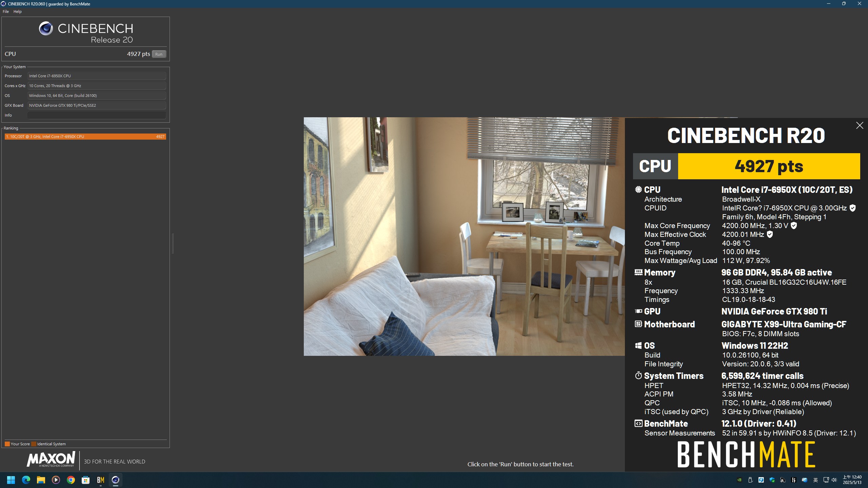Click the disk drive with blue disc tray icon
Screen dimensions: 868x488
(x=805, y=480)
